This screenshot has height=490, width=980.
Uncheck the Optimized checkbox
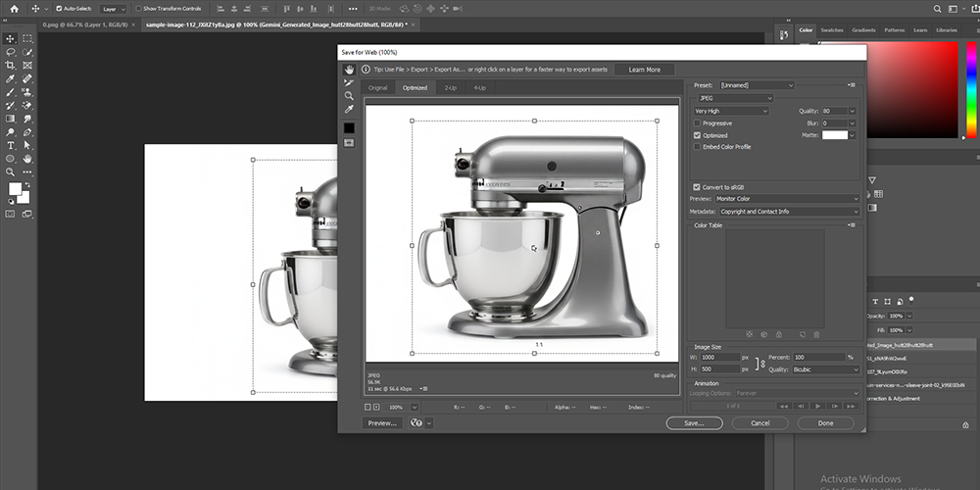tap(698, 135)
